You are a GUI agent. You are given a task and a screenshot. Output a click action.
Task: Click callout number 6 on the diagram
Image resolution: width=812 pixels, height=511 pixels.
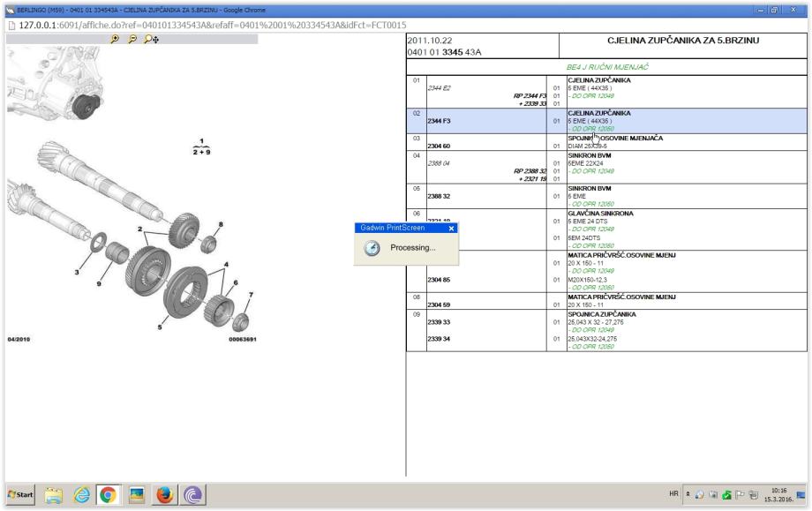[236, 282]
